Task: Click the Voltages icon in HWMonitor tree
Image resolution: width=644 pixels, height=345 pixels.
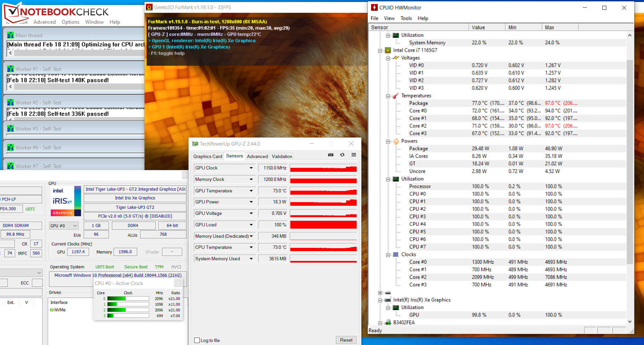Action: tap(396, 58)
